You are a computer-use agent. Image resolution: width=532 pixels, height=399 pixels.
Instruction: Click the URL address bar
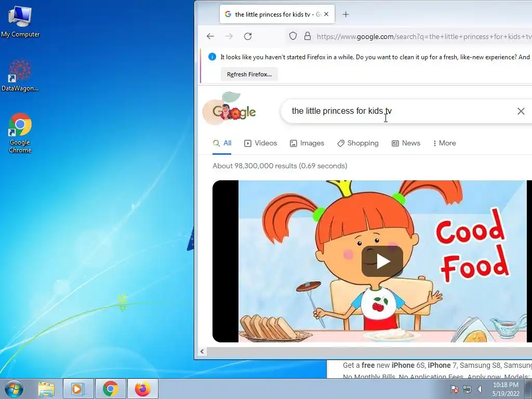point(409,36)
